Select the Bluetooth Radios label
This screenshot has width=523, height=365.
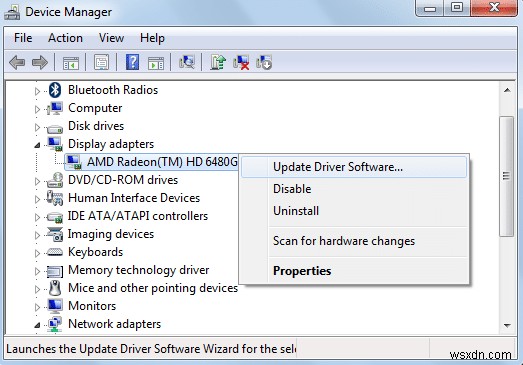[x=113, y=90]
